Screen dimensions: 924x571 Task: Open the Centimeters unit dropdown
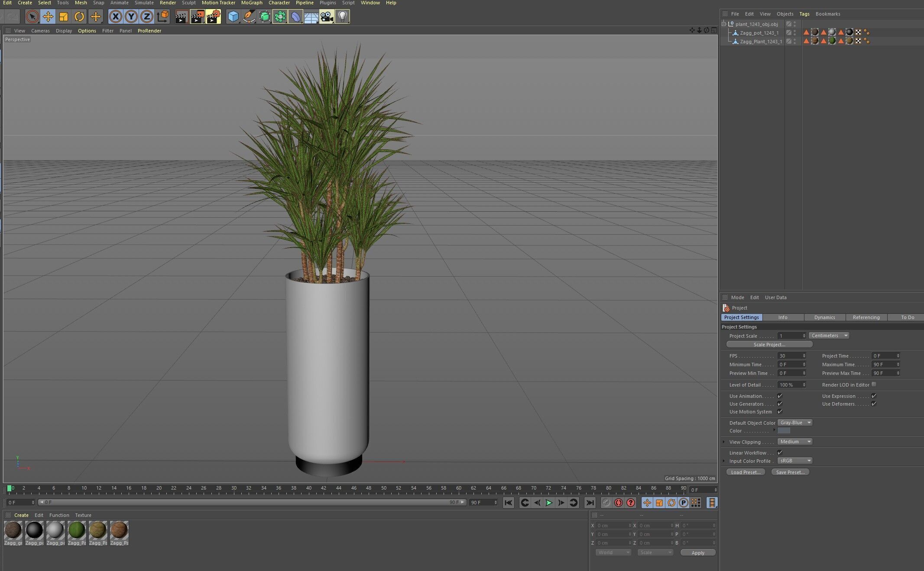(829, 336)
